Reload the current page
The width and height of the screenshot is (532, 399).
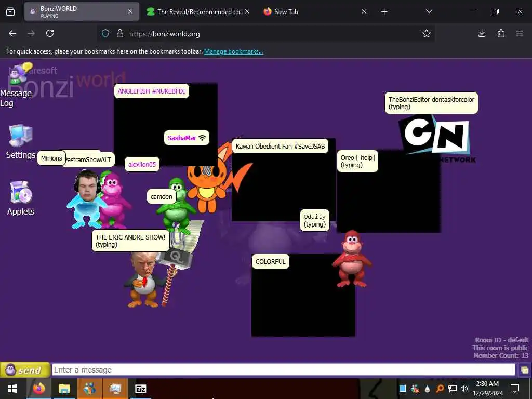50,33
